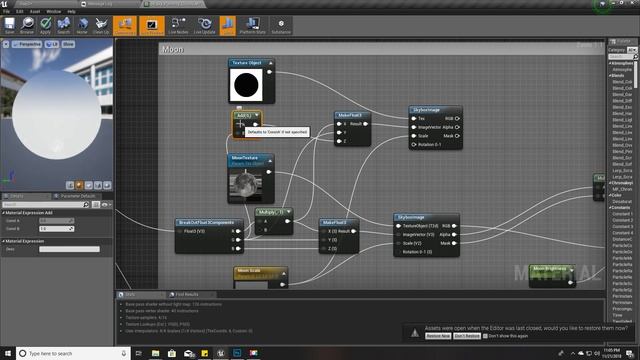Switch to the Parameter Defaults tab
Viewport: 640px width, 360px height.
[x=77, y=196]
